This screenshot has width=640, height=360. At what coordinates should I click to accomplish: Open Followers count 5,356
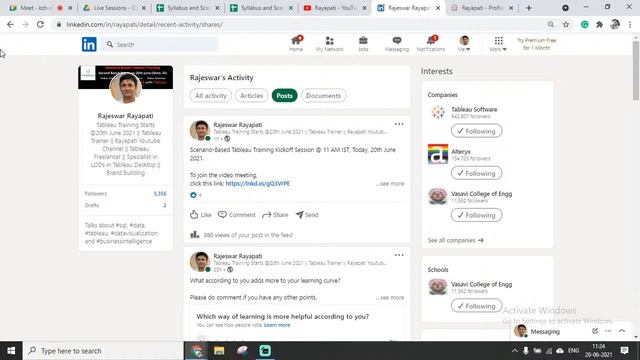(160, 193)
